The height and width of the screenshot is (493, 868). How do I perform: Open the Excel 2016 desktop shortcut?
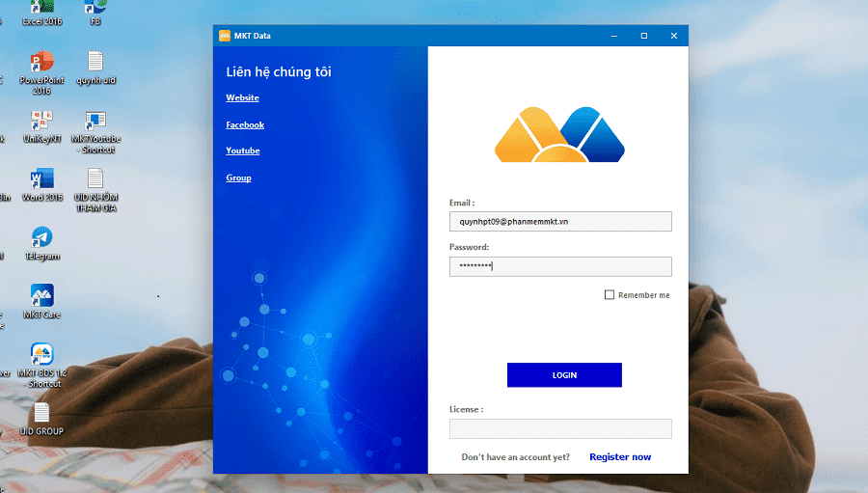click(x=42, y=13)
